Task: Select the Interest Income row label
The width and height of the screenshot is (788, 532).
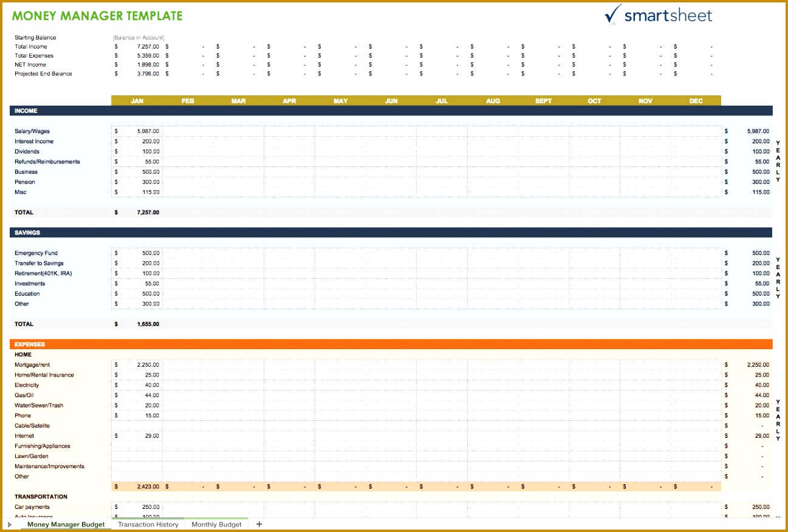Action: pyautogui.click(x=34, y=142)
